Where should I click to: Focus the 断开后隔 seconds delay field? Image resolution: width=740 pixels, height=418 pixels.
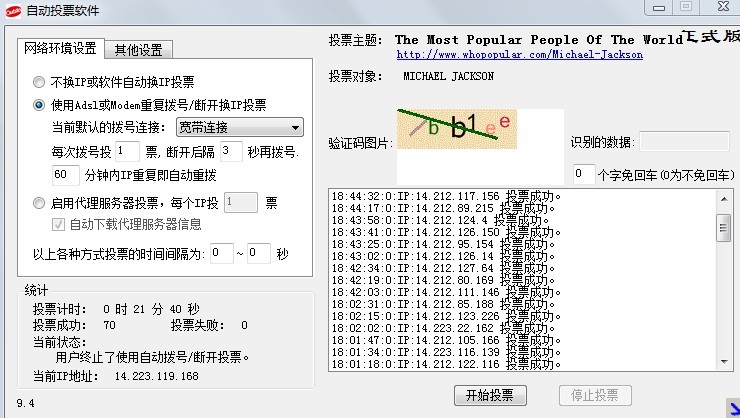[x=231, y=151]
